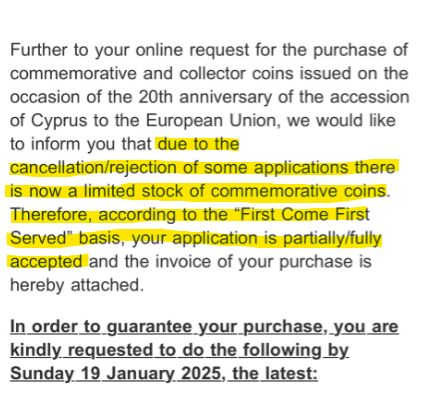
Task: Click the underlined text "kindly requested"
Action: click(82, 350)
